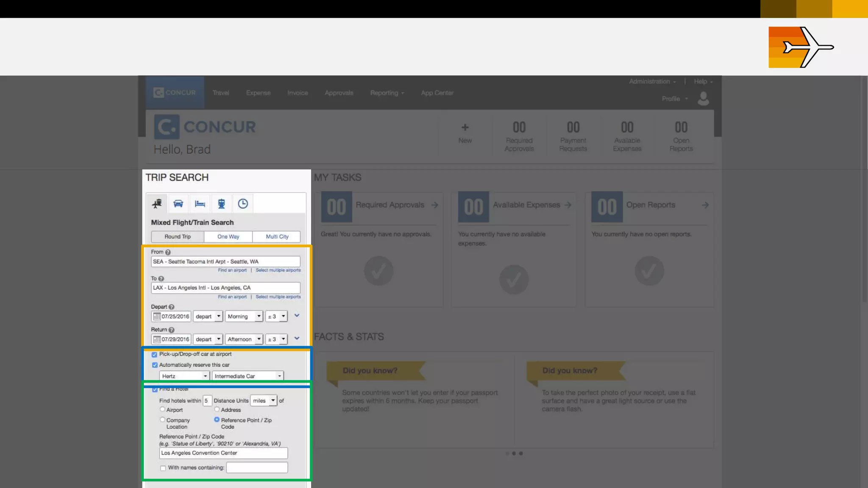
Task: Select the Multi City tab
Action: (277, 237)
